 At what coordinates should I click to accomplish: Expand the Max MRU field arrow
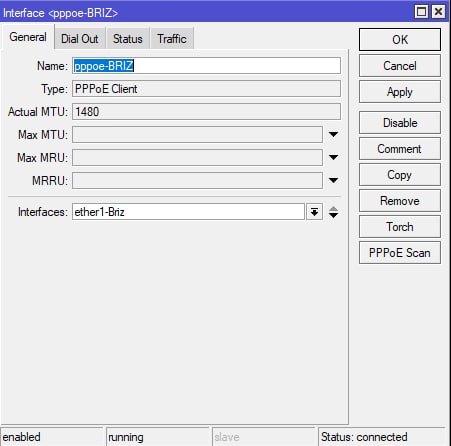pos(333,157)
